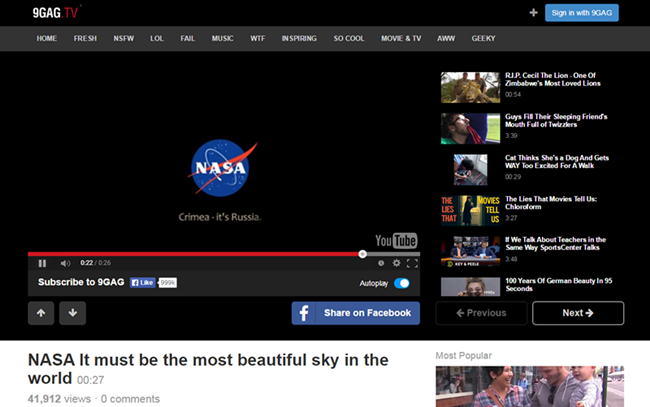Open video settings gear icon
Viewport: 650px width, 407px height.
click(x=396, y=263)
